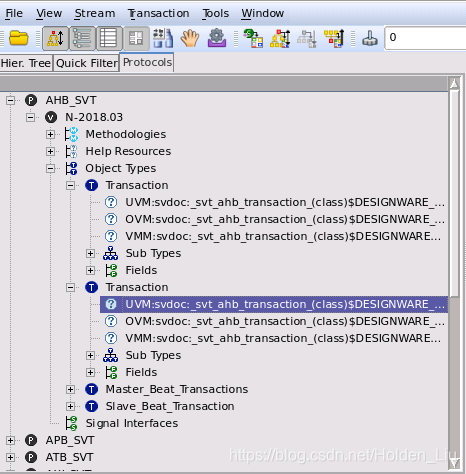Viewport: 466px width, 474px height.
Task: Click the purple gear tray icon
Action: 217,38
